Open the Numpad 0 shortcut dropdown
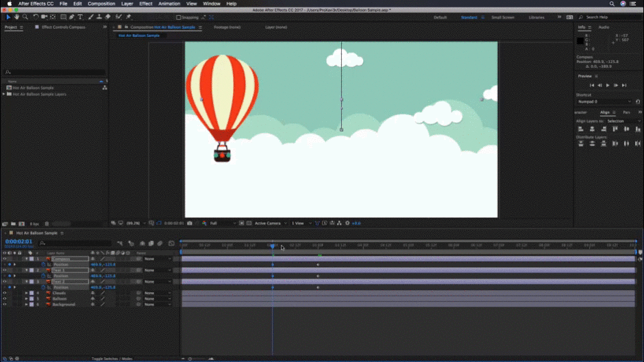Viewport: 644px width, 362px height. coord(604,101)
